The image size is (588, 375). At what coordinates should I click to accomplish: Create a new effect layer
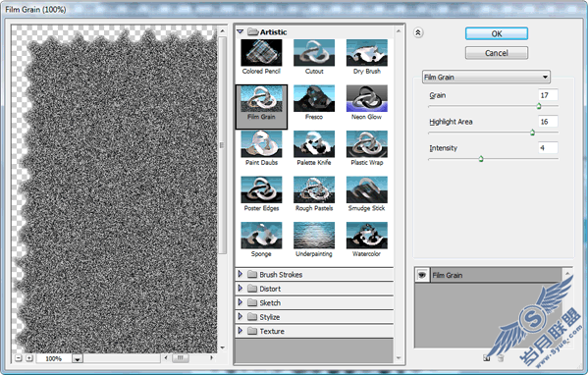(486, 358)
